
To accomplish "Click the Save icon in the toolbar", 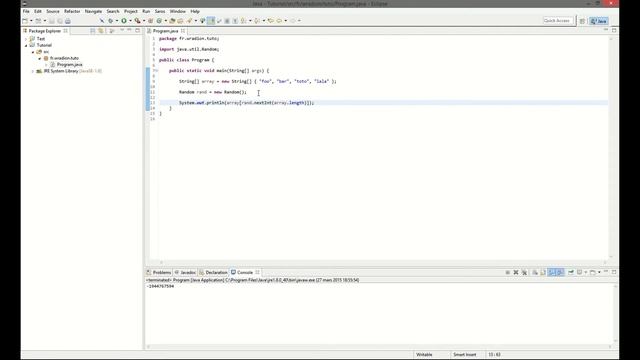I will [52, 21].
